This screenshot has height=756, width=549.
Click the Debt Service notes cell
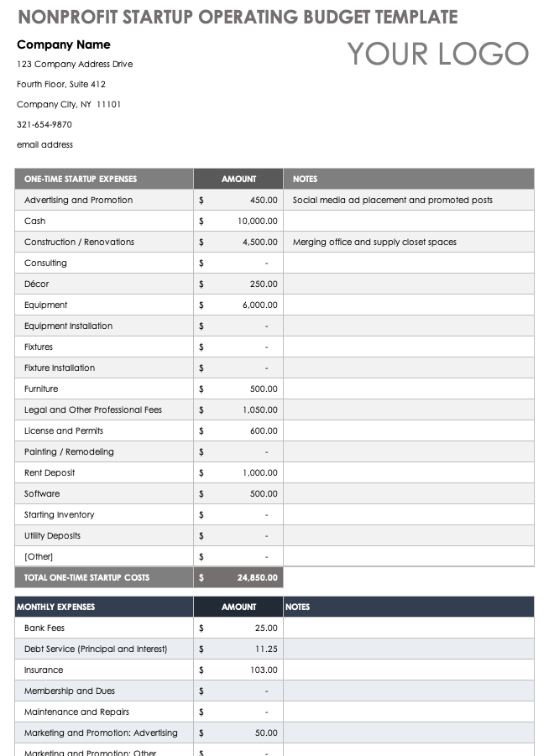[x=409, y=649]
